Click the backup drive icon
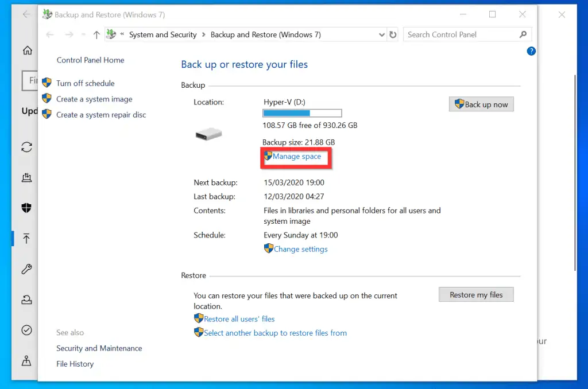Viewport: 588px width, 389px height. [x=208, y=133]
